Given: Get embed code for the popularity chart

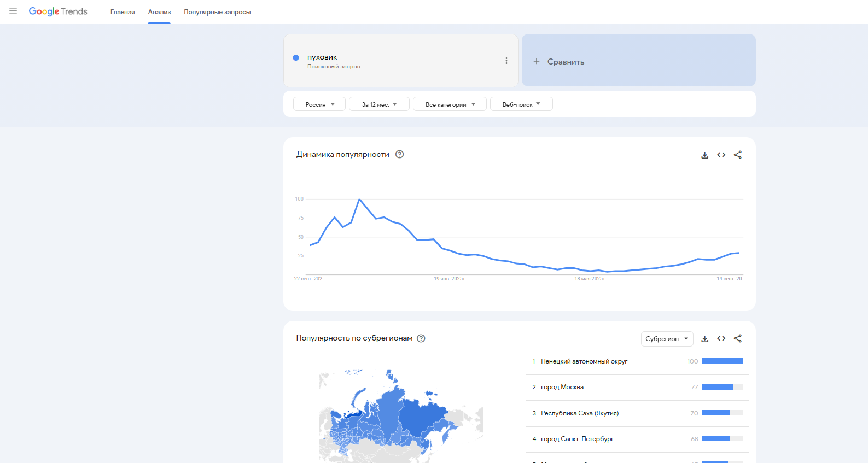Looking at the screenshot, I should (x=721, y=155).
